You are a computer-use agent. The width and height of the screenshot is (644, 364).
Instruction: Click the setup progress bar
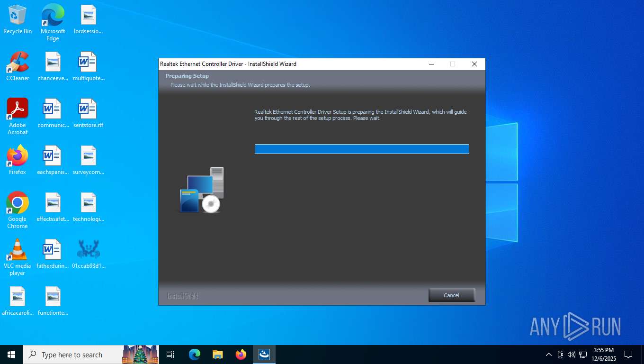point(362,149)
